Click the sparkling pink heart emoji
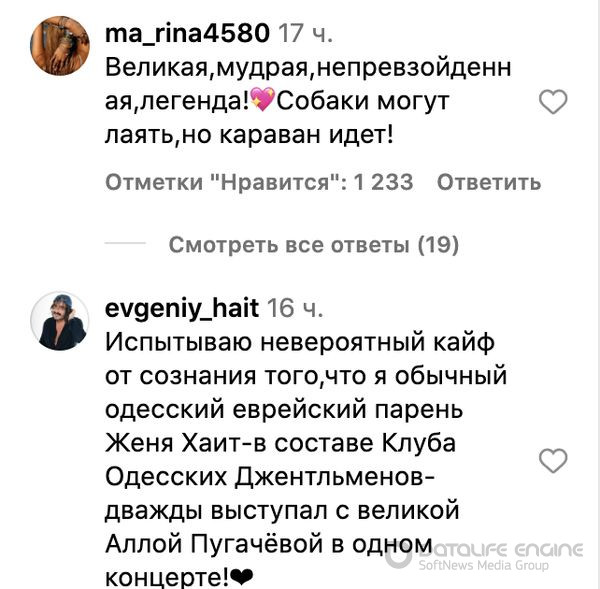This screenshot has width=600, height=589. tap(262, 100)
